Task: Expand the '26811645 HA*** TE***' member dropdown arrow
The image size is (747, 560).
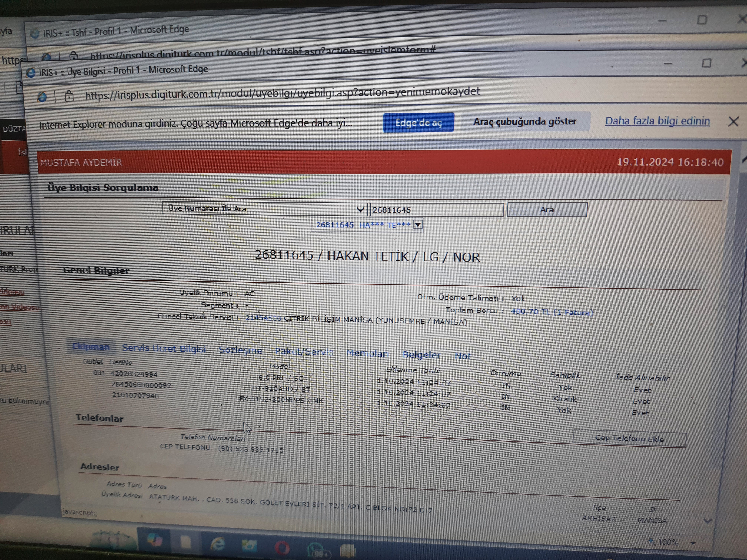Action: click(x=418, y=224)
